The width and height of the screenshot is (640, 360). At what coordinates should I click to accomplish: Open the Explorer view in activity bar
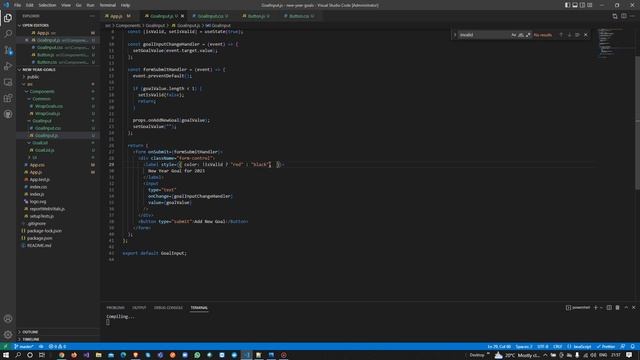8,18
